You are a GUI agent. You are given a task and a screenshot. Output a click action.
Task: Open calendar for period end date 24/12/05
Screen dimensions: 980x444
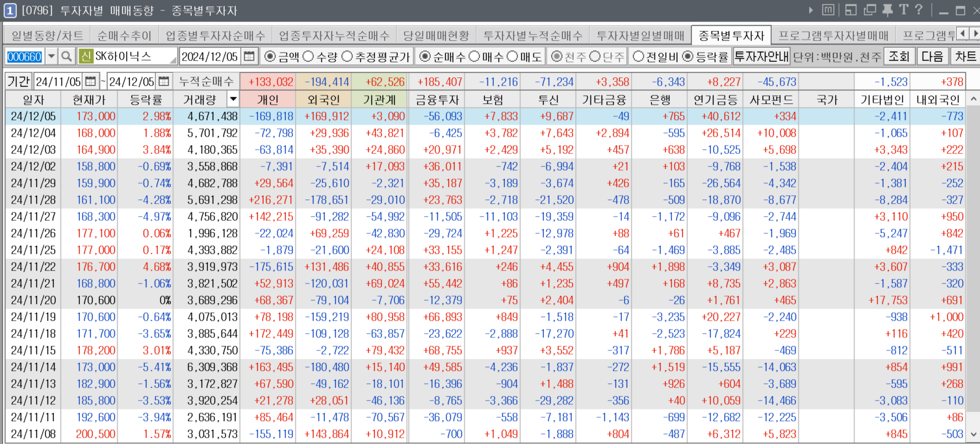164,82
